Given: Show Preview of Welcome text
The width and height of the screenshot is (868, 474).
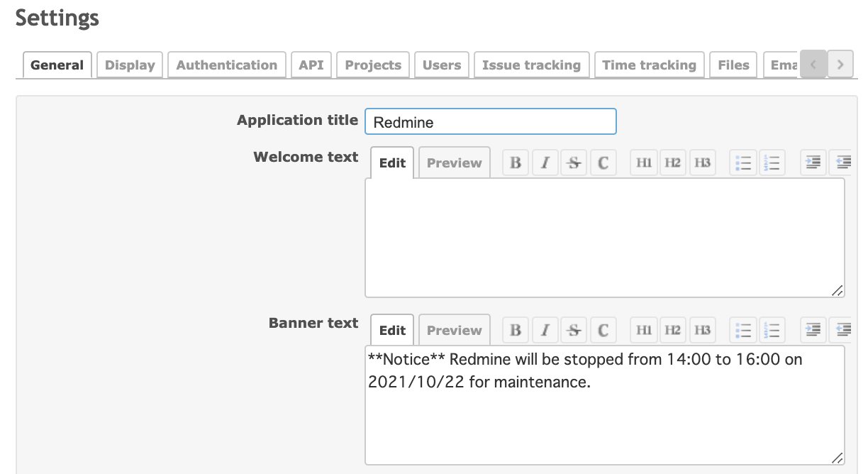Looking at the screenshot, I should (x=455, y=163).
